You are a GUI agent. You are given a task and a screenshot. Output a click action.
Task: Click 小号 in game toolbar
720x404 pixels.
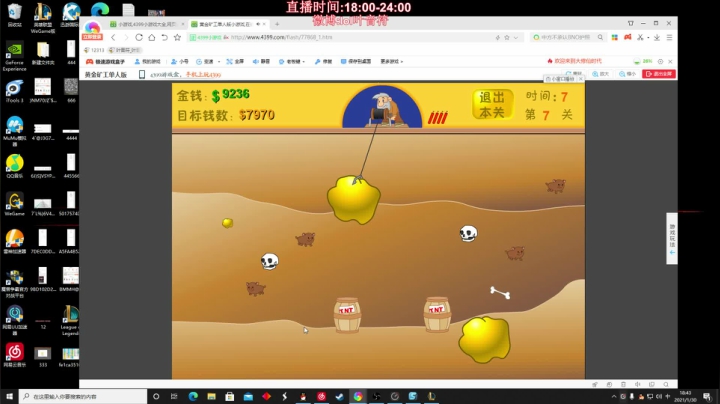180,62
